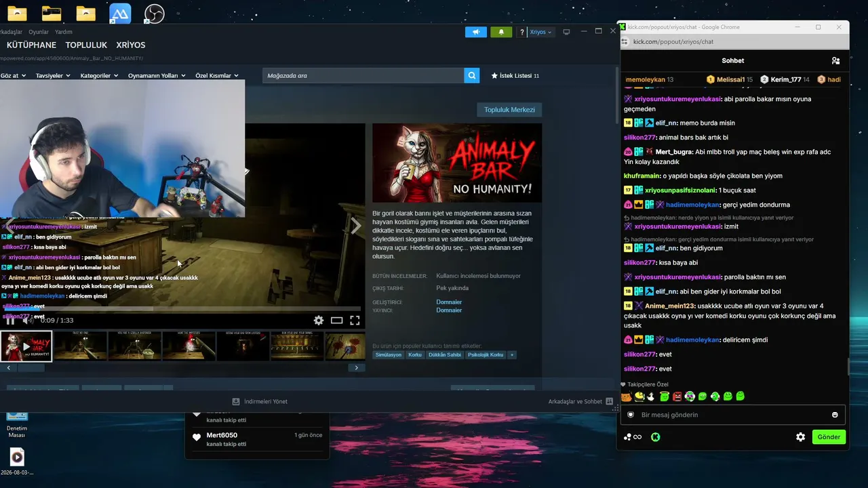View site info icon in Chrome address bar
The height and width of the screenshot is (488, 868).
625,41
